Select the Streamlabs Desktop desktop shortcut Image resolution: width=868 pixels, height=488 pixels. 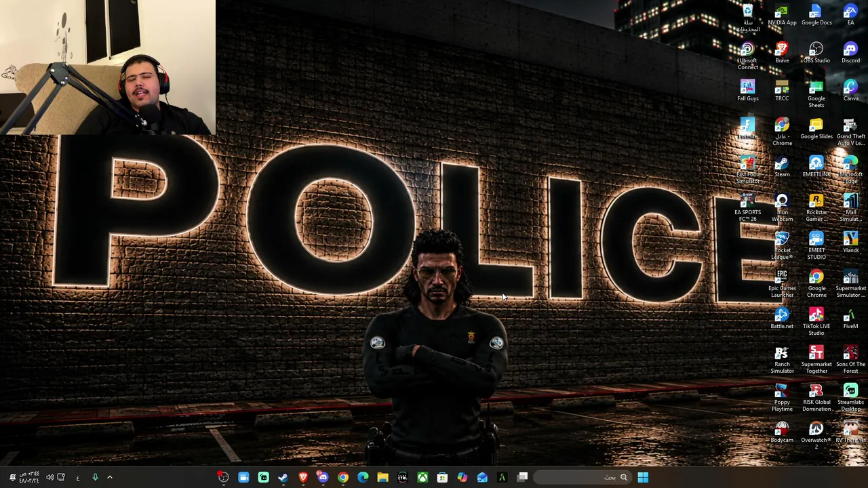[x=850, y=398]
